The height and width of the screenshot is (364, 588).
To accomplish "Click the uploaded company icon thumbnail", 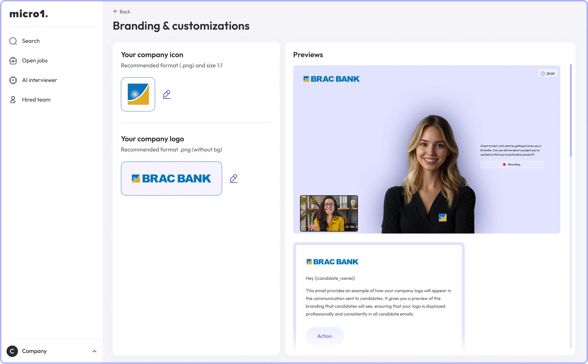I will point(138,94).
